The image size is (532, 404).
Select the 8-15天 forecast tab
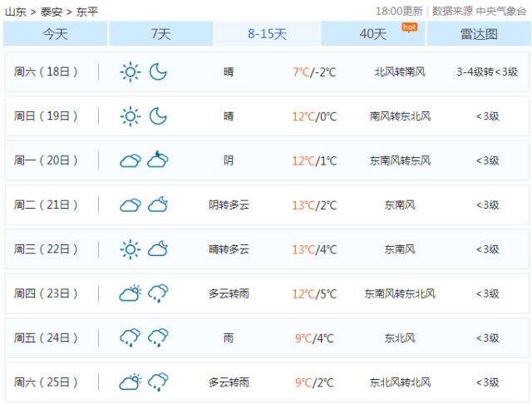pos(267,33)
